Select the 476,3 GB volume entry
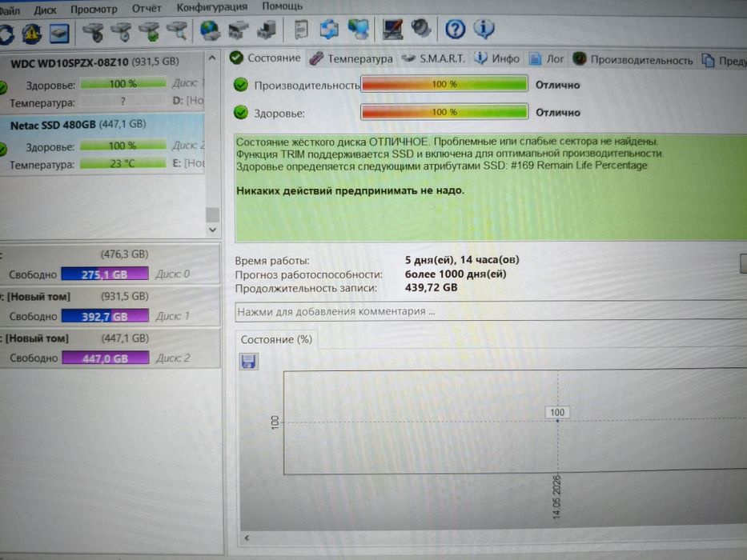747x560 pixels. tap(110, 264)
